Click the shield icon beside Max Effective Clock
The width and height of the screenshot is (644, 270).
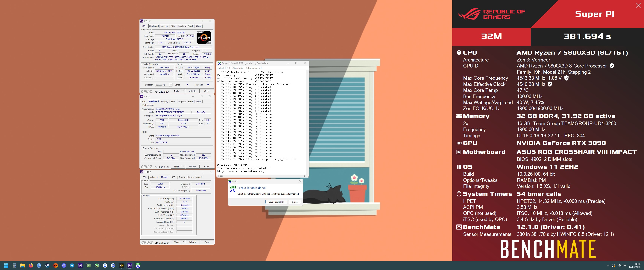(x=550, y=84)
